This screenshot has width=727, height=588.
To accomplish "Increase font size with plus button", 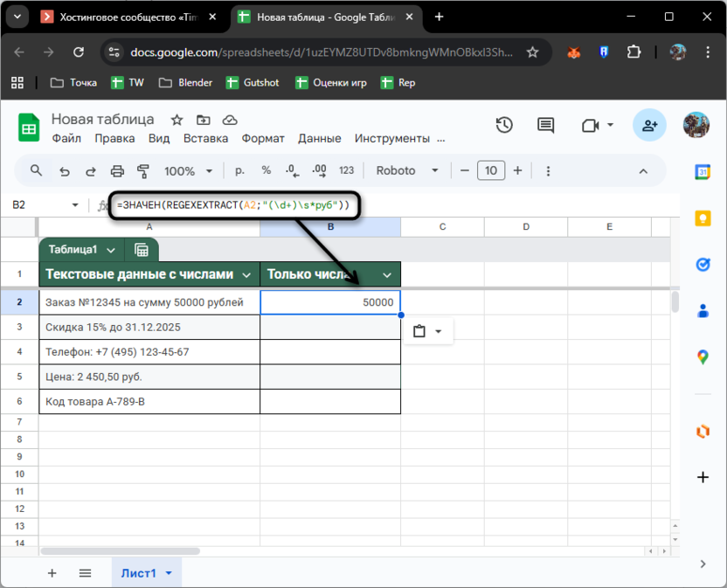I will point(517,171).
